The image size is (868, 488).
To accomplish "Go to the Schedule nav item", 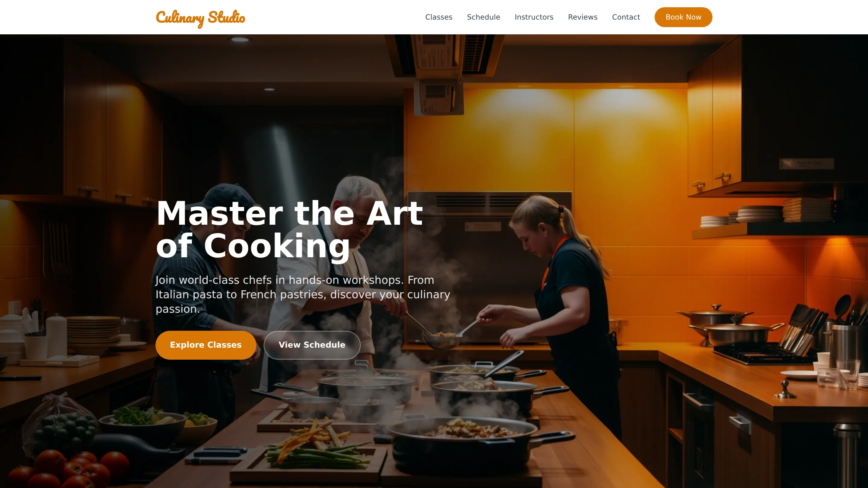I will point(483,17).
